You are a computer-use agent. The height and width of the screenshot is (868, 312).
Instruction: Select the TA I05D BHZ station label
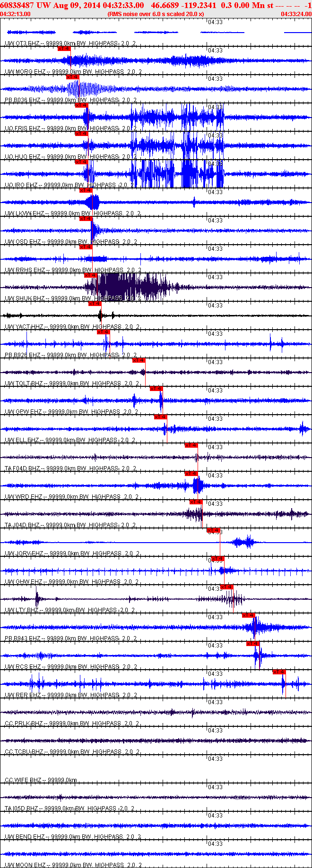click(x=22, y=808)
